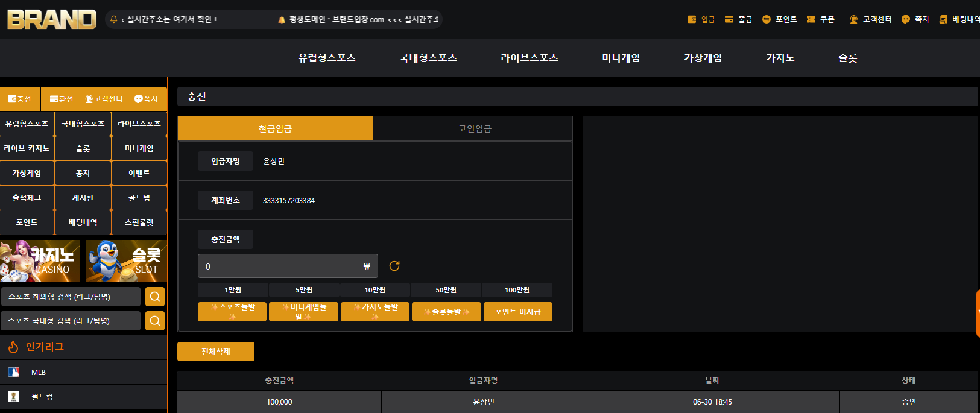
Task: Open 미니게임 in the main navigation
Action: (x=621, y=58)
